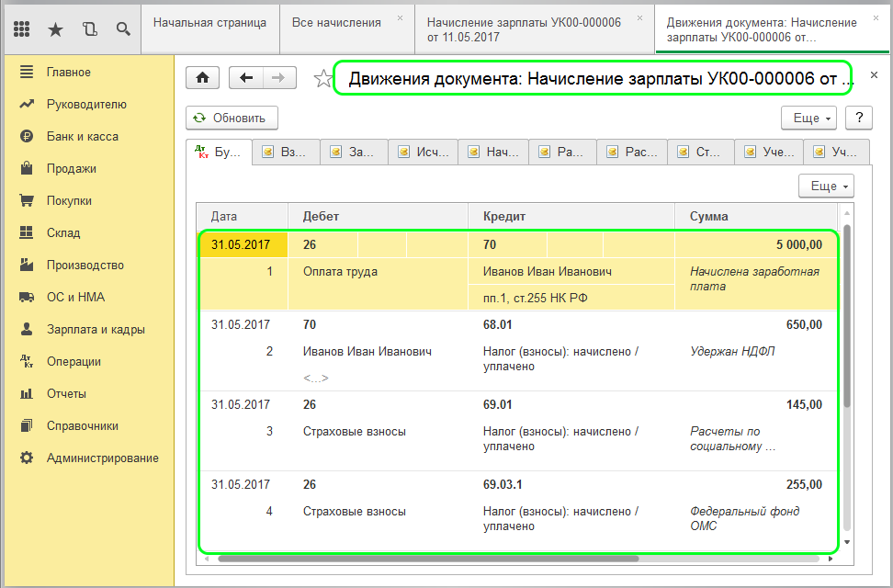Select the Бу... accounting register tab

tap(220, 153)
